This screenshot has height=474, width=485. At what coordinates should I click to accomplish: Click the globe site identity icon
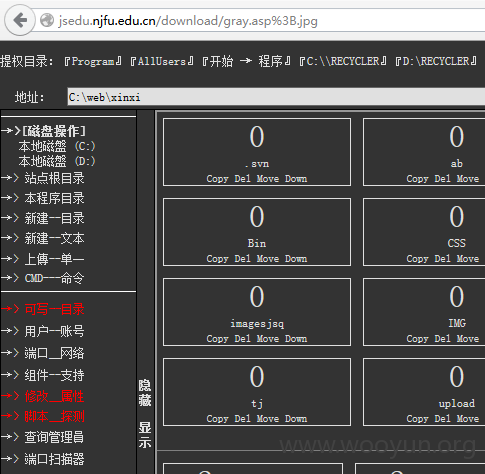click(x=47, y=20)
